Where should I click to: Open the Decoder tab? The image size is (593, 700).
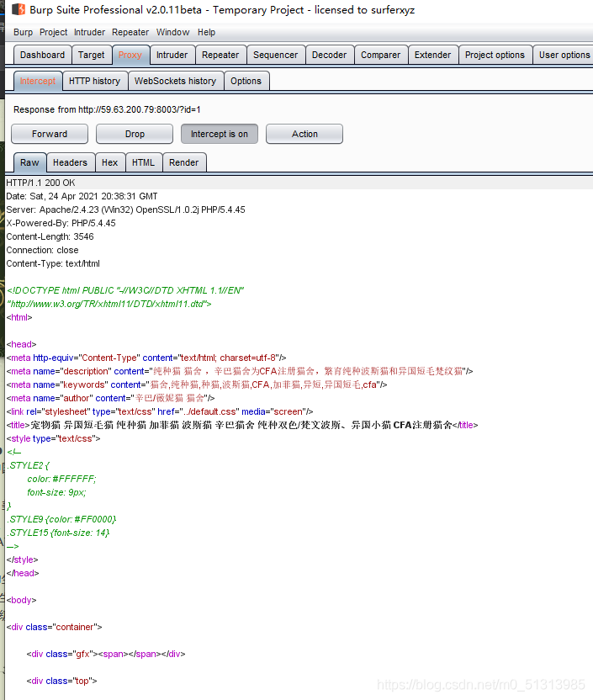coord(329,55)
